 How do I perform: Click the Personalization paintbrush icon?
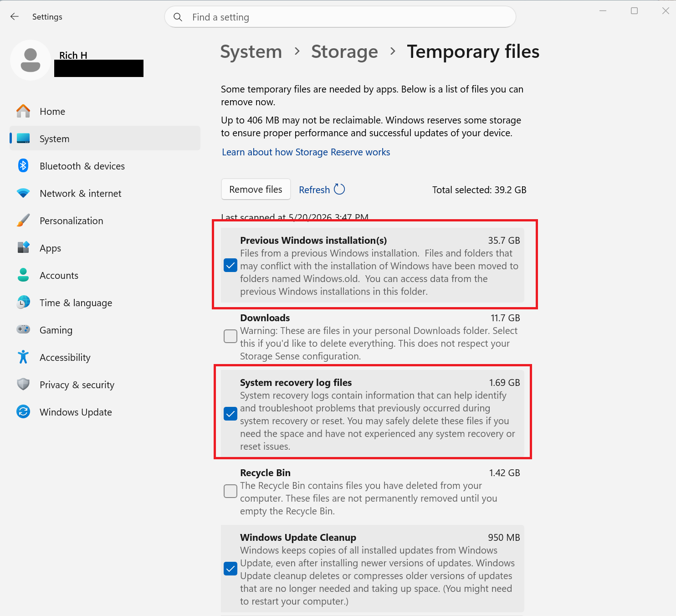pyautogui.click(x=23, y=221)
